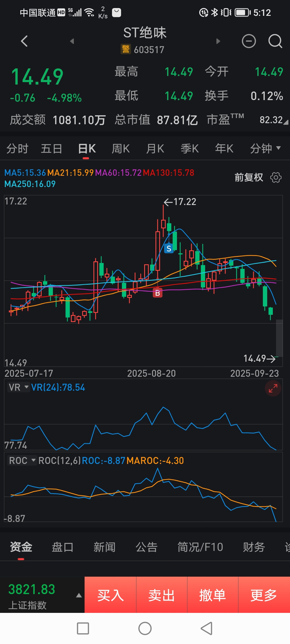The width and height of the screenshot is (290, 644).
Task: Select the 日K tab
Action: coord(87,148)
